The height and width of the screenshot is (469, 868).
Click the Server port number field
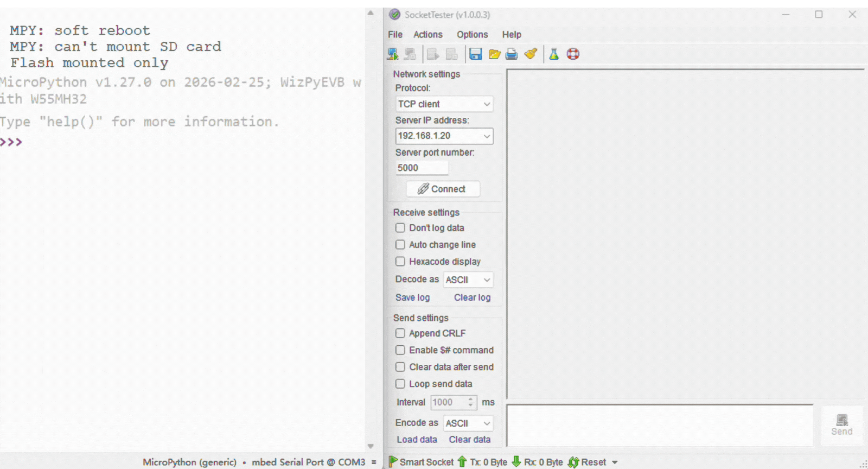tap(422, 168)
